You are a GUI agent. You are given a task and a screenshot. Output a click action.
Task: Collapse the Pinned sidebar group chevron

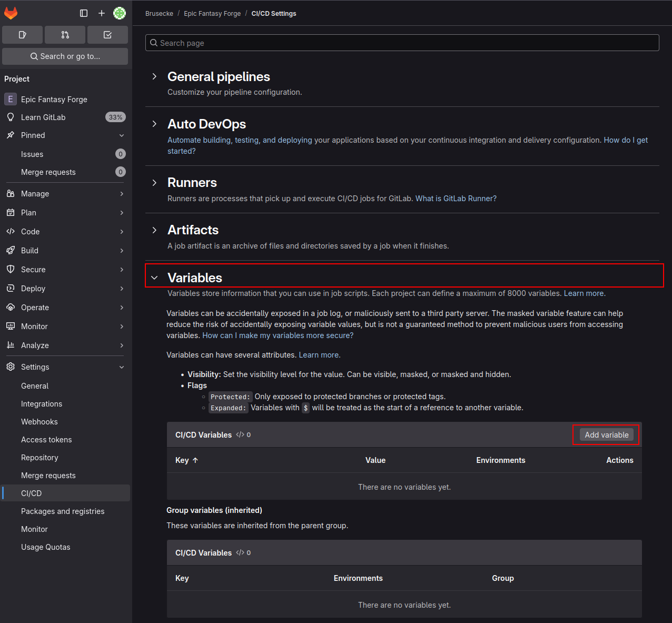[122, 135]
